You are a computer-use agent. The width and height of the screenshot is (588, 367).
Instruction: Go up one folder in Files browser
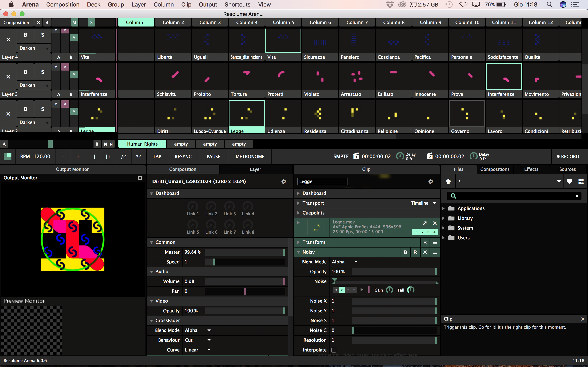(x=448, y=181)
